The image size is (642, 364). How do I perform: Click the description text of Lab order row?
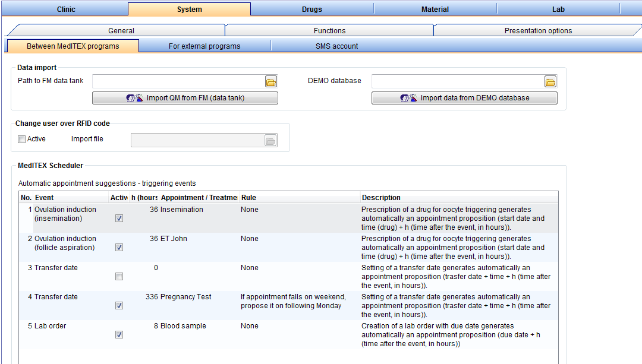click(x=451, y=334)
